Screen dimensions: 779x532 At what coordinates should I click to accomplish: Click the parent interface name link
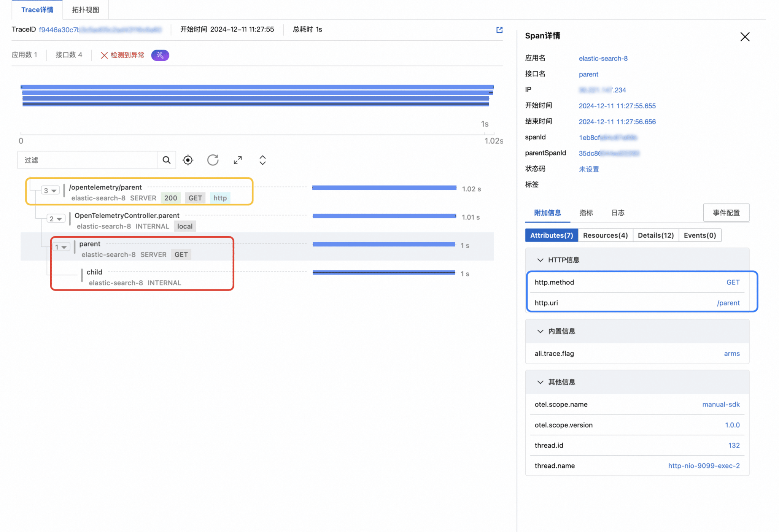(x=588, y=74)
